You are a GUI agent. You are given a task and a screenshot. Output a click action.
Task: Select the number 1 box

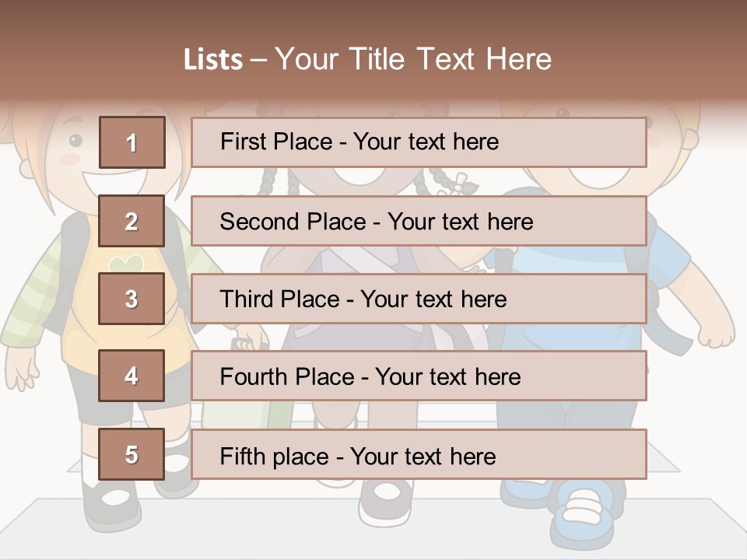click(x=132, y=142)
